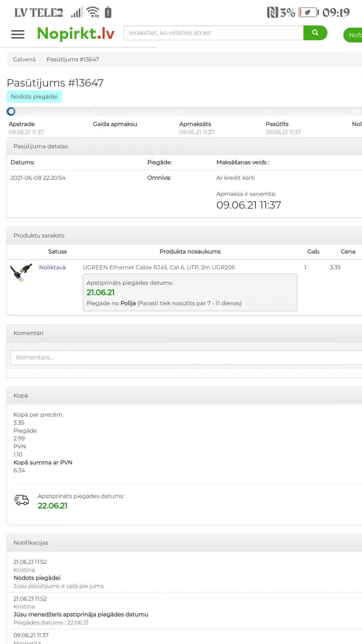
Task: Click Pasūtījums #13647 breadcrumb
Action: point(73,59)
